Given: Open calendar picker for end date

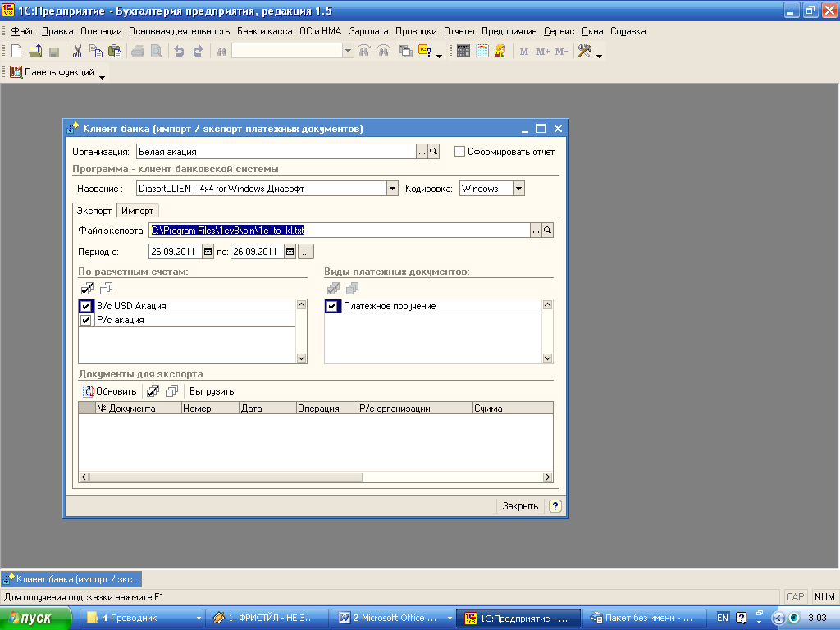Looking at the screenshot, I should click(x=290, y=251).
